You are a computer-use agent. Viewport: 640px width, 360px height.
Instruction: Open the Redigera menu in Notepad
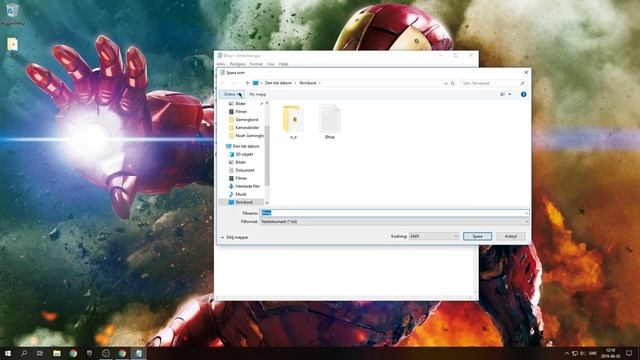pyautogui.click(x=238, y=64)
